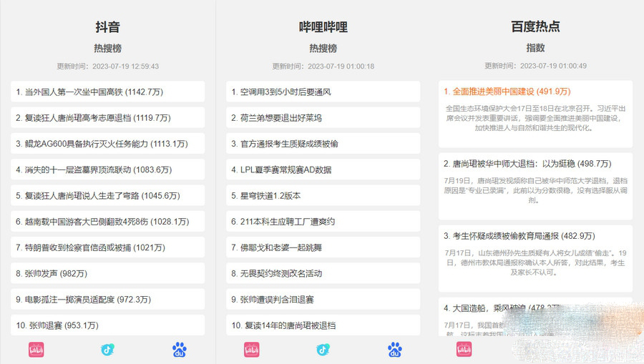This screenshot has width=644, height=364.
Task: Open Douyin item 复读狂人唐尚珺说人生走了弯路
Action: click(x=107, y=195)
